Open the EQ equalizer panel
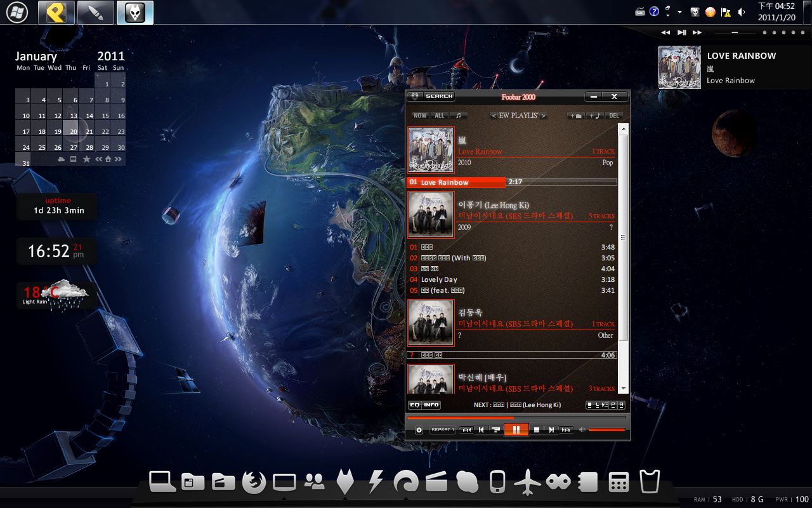 point(415,405)
